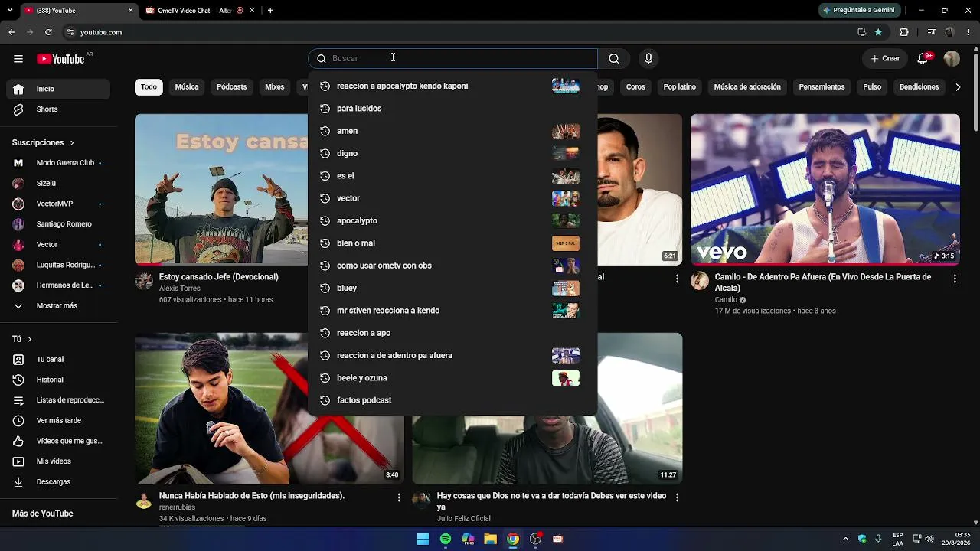Click the Chrome taskbar icon
Image resolution: width=980 pixels, height=551 pixels.
pyautogui.click(x=513, y=539)
